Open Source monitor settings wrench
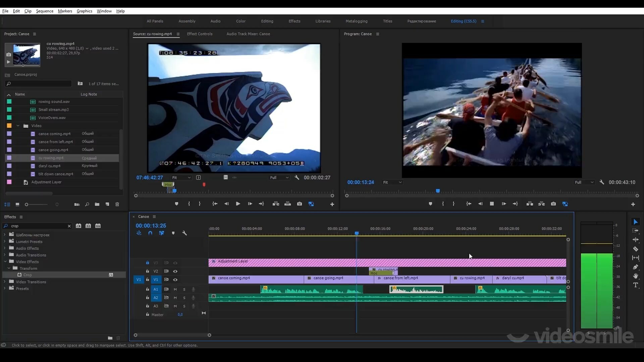 297,178
